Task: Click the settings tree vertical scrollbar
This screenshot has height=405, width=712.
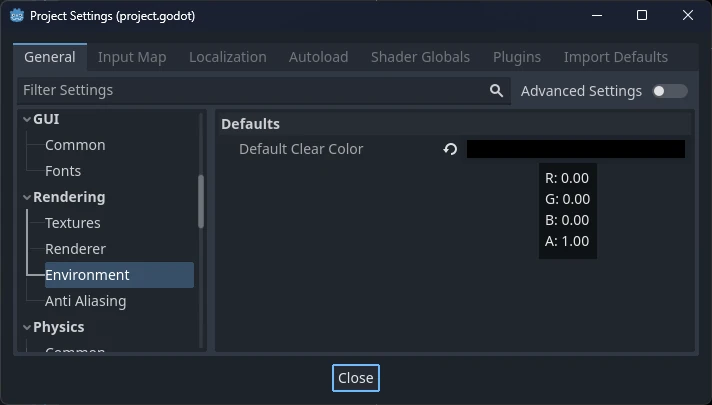Action: coord(201,202)
